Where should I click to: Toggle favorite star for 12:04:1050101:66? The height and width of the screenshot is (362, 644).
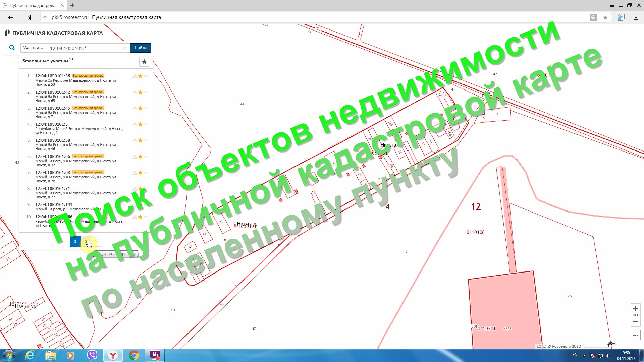tap(140, 157)
